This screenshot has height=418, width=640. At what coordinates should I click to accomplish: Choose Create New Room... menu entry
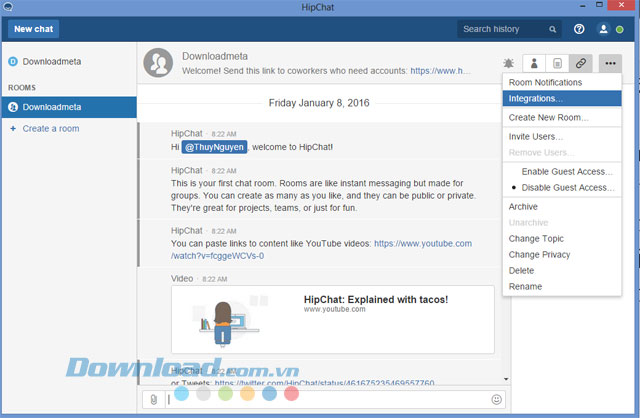[562, 118]
